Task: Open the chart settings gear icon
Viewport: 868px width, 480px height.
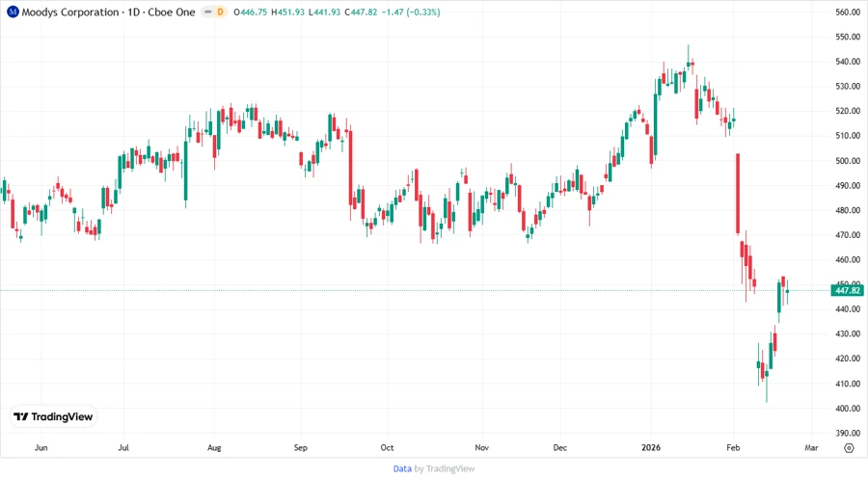Action: (849, 448)
